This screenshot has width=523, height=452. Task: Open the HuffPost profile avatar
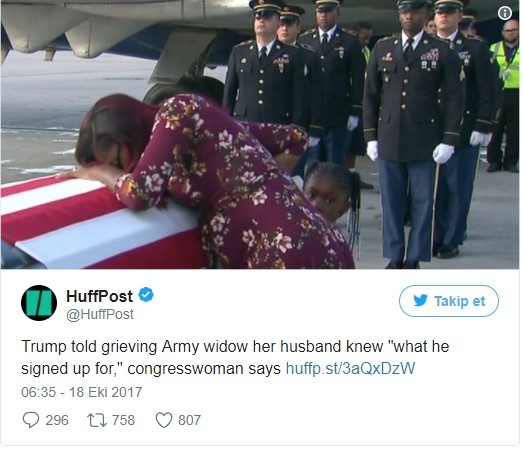39,303
